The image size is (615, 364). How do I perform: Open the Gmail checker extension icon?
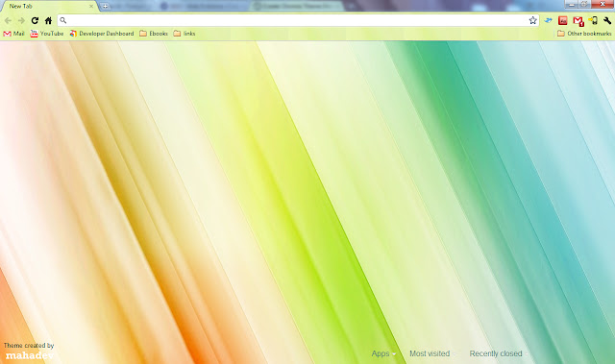click(x=578, y=21)
